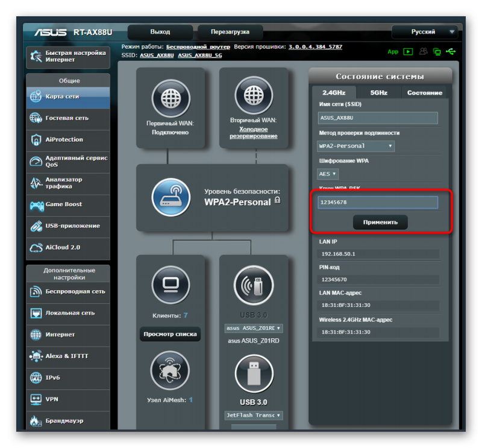Click the WPA-PSK key field showing 12345678
The image size is (482, 448).
(378, 203)
